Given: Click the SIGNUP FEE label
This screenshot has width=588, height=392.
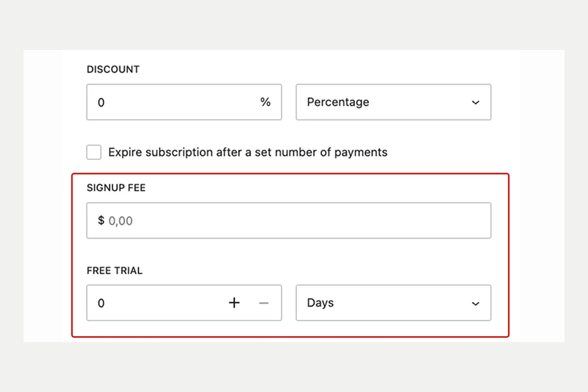Looking at the screenshot, I should 116,188.
